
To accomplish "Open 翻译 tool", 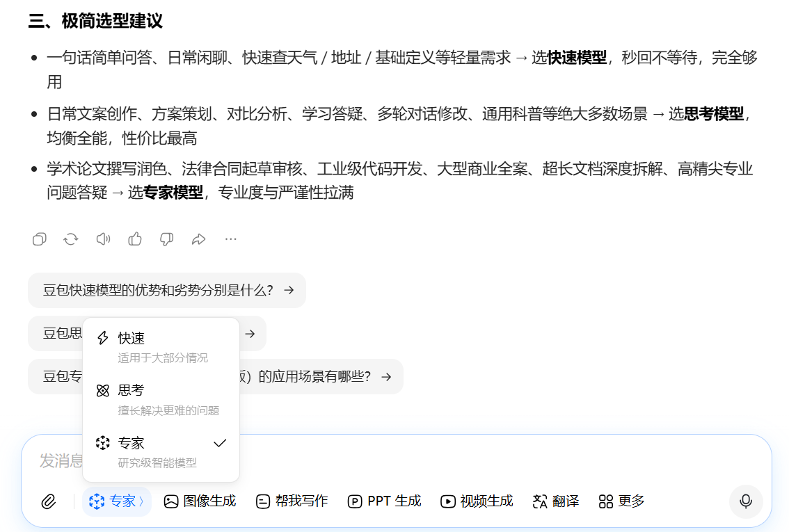I will pyautogui.click(x=555, y=501).
